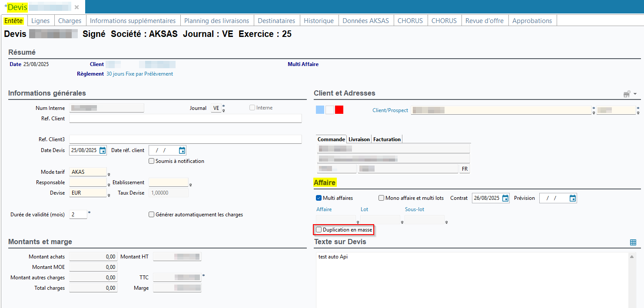Click the red color swatch
The width and height of the screenshot is (644, 308).
[x=339, y=110]
